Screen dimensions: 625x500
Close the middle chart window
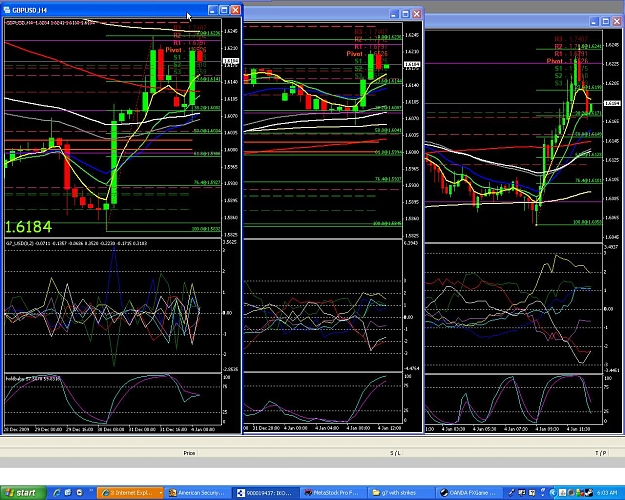coord(417,14)
